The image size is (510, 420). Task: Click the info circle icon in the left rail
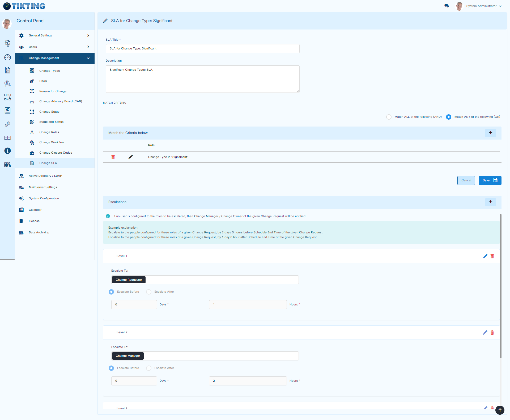7,151
